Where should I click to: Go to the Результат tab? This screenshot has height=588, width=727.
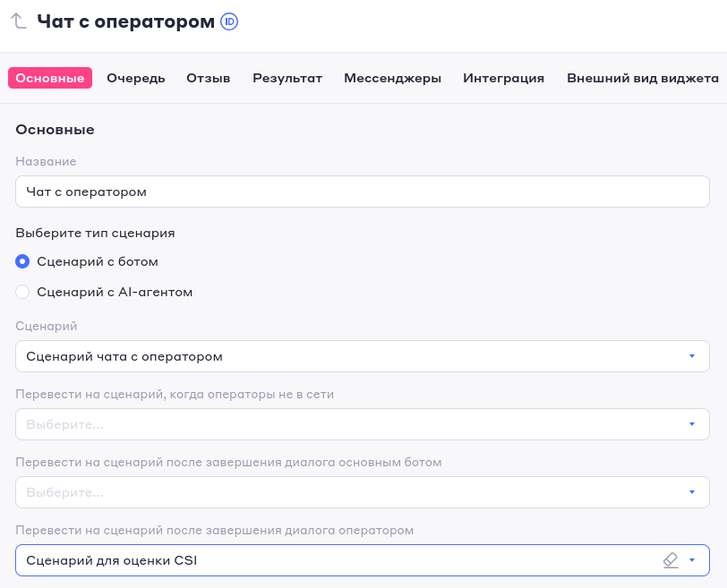click(287, 78)
